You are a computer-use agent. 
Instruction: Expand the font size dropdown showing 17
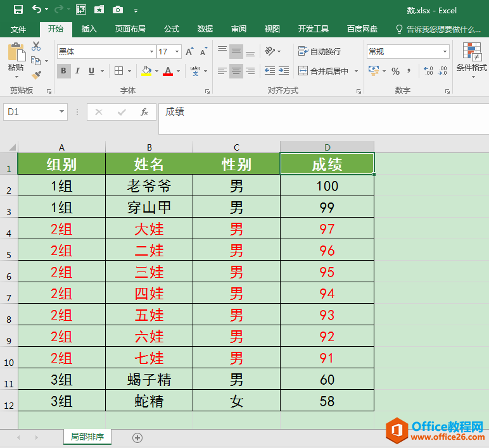point(177,52)
